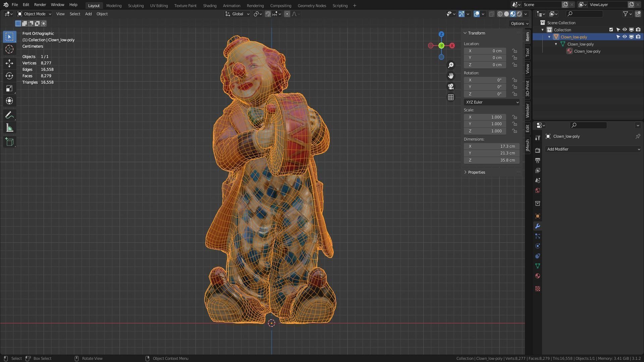This screenshot has width=644, height=362.
Task: Open the Object Data mesh properties tab
Action: pos(538,266)
